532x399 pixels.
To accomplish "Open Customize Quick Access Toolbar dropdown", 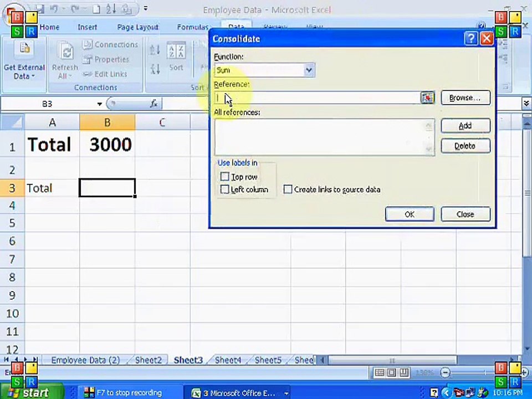I will tap(146, 8).
